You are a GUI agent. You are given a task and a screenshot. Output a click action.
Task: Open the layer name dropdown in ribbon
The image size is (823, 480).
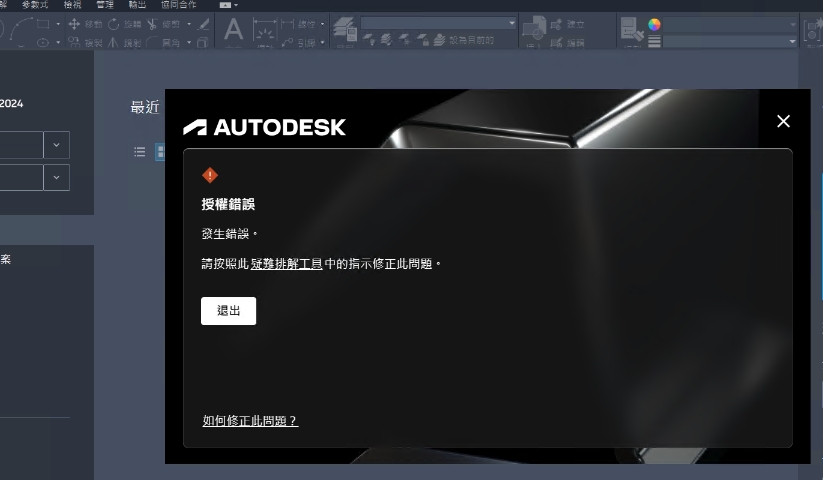[x=439, y=22]
